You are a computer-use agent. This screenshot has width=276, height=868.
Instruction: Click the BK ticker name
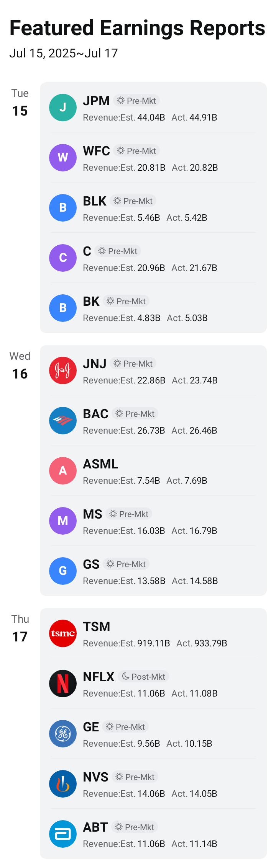[91, 301]
